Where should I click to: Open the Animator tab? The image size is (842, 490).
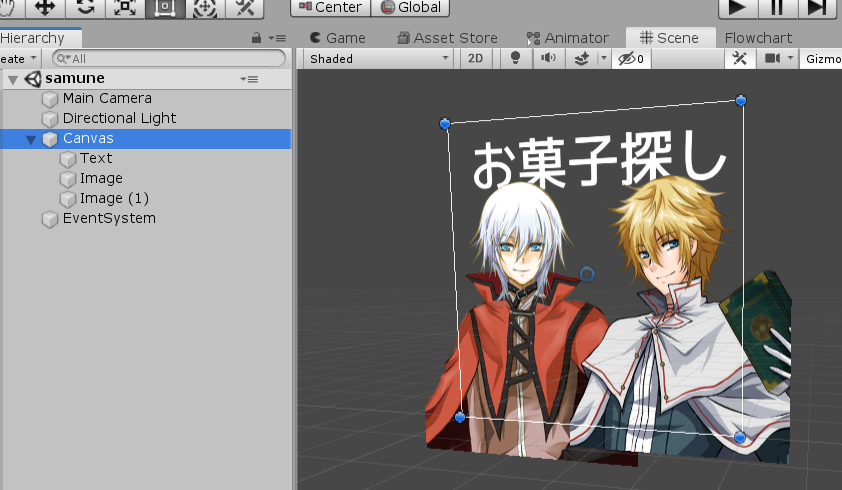[x=567, y=38]
